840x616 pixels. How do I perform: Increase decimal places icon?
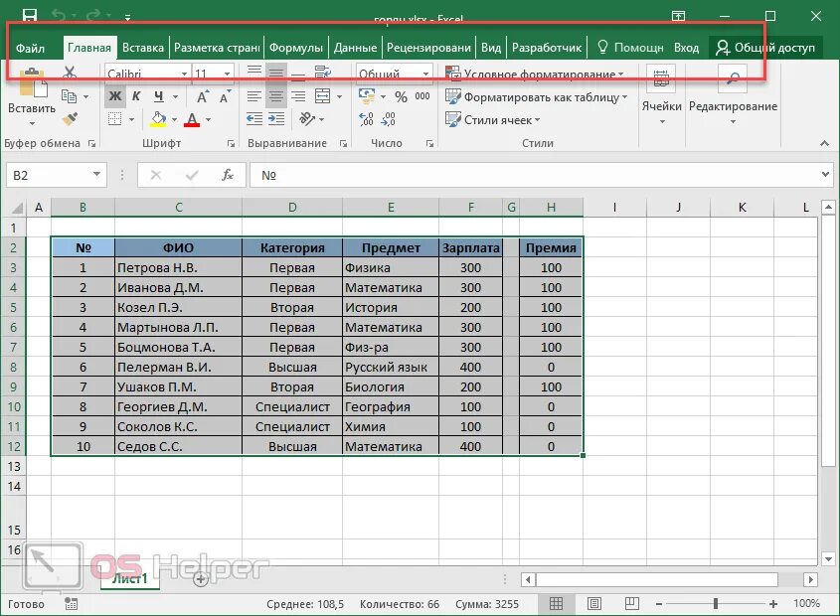pyautogui.click(x=366, y=119)
